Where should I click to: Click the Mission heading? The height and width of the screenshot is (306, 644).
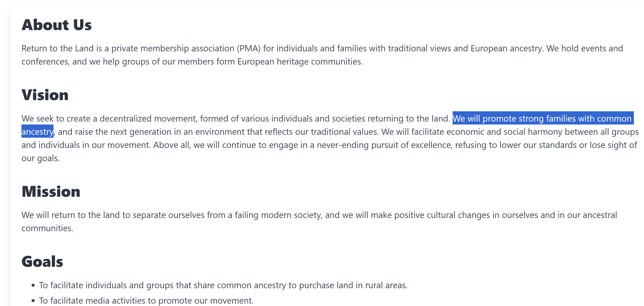(x=51, y=191)
